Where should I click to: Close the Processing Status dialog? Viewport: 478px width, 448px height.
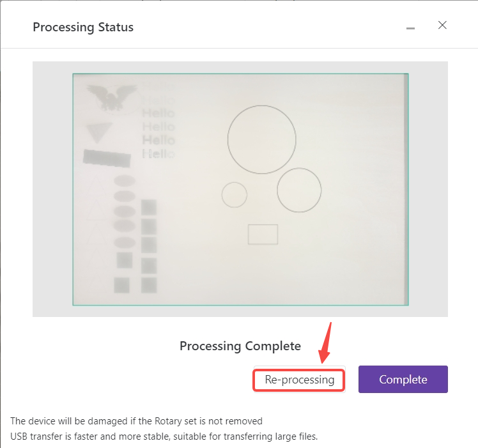(x=442, y=25)
